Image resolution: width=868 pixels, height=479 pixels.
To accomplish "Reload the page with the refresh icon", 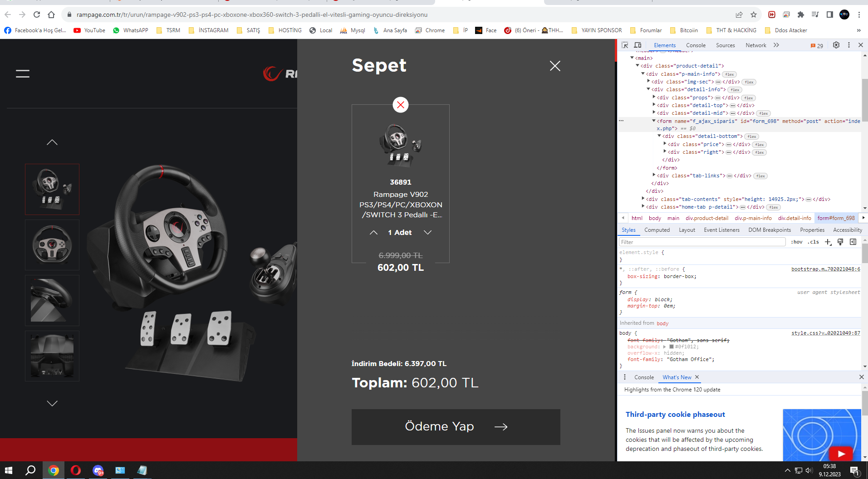I will coord(37,15).
